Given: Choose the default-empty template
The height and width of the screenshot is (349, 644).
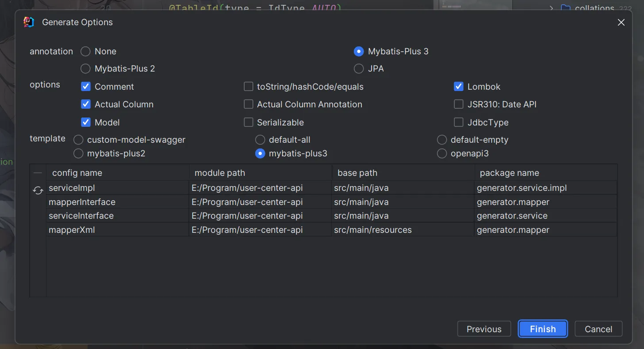Looking at the screenshot, I should (442, 140).
